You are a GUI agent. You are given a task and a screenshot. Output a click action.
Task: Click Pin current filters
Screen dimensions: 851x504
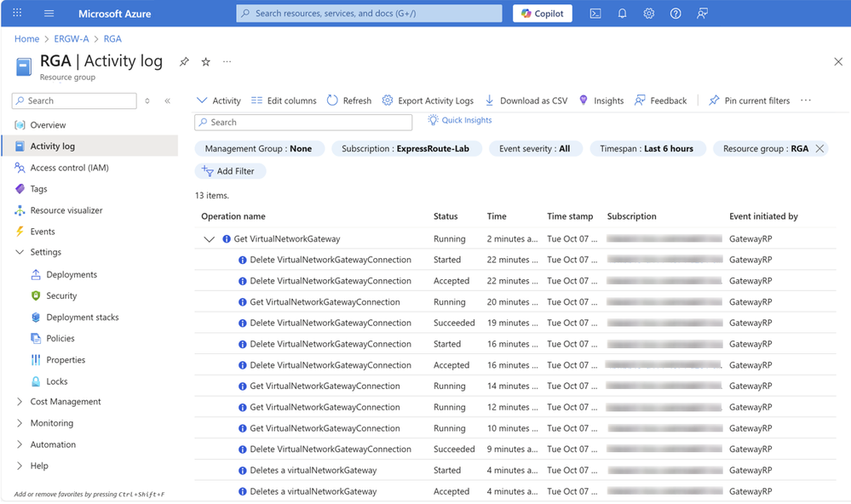click(749, 100)
